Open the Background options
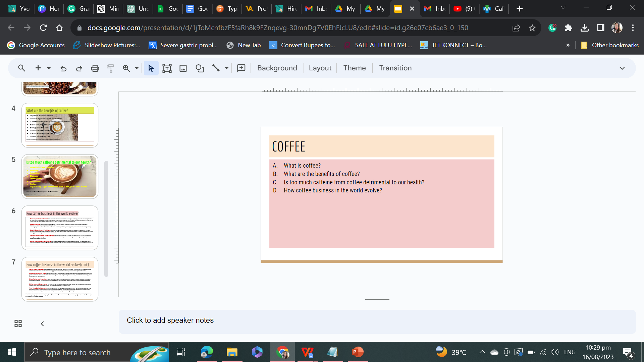644x362 pixels. point(277,68)
